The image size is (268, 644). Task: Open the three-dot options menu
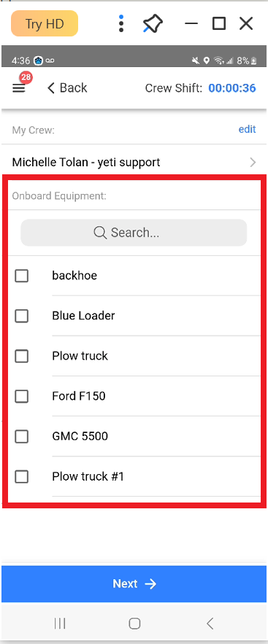120,24
